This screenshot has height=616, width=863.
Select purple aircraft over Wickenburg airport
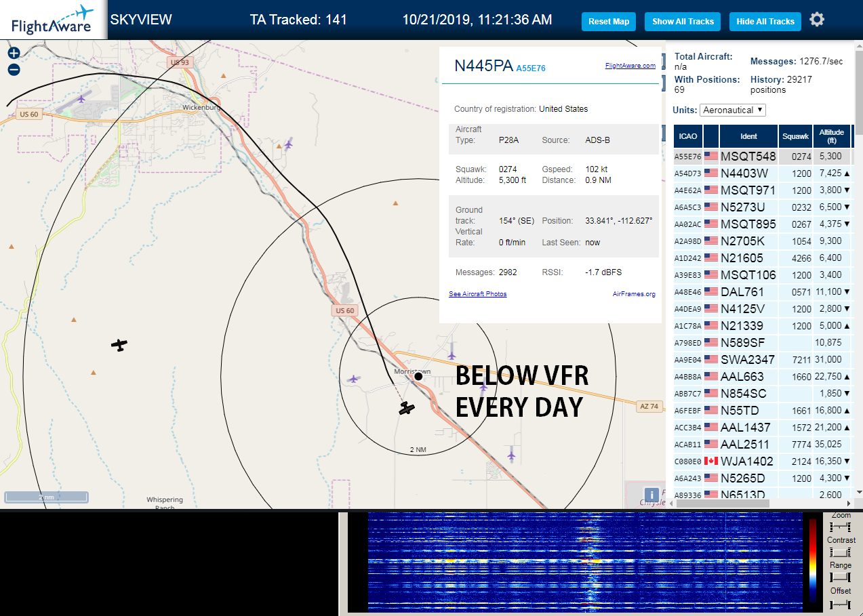click(x=81, y=99)
